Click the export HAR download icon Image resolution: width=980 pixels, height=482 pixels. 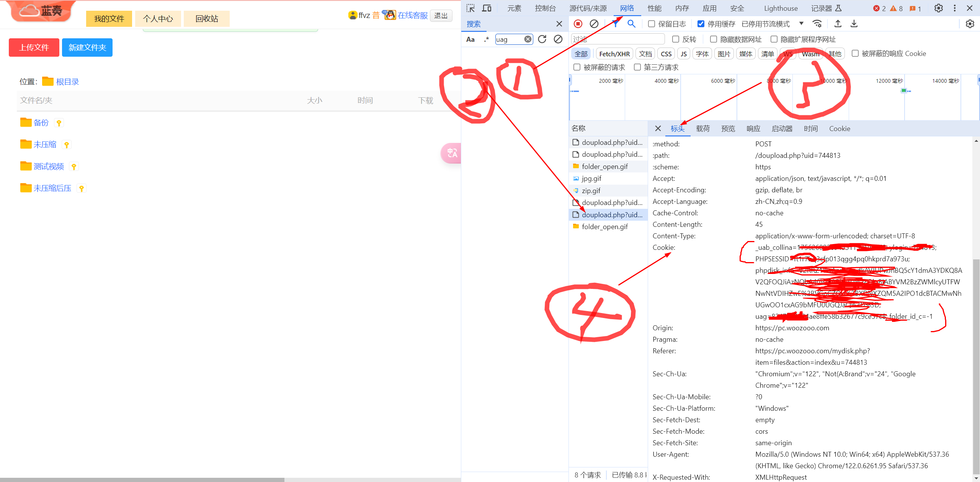(x=854, y=24)
